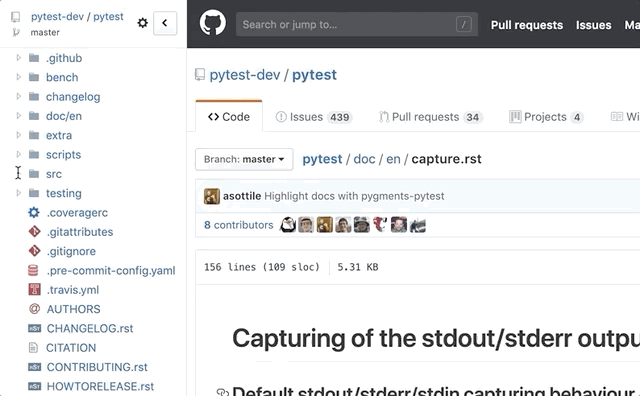This screenshot has height=396, width=640.
Task: Open .gitattributes file in tree
Action: coord(80,231)
